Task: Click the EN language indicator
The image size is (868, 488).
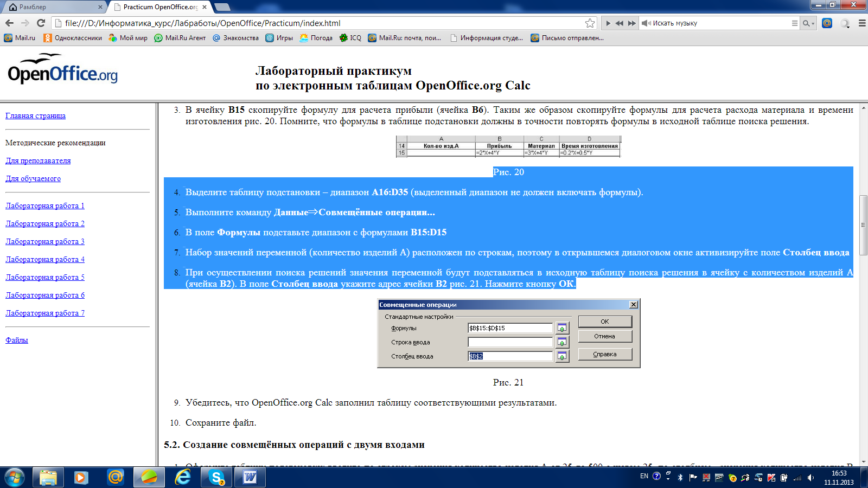Action: click(644, 476)
